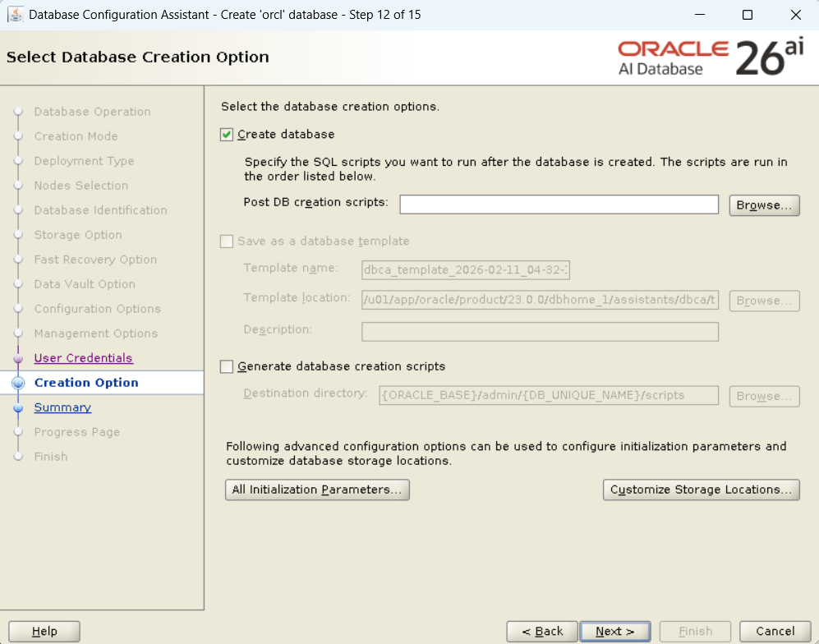Toggle Save as a database template checkbox
The image size is (819, 644).
228,241
